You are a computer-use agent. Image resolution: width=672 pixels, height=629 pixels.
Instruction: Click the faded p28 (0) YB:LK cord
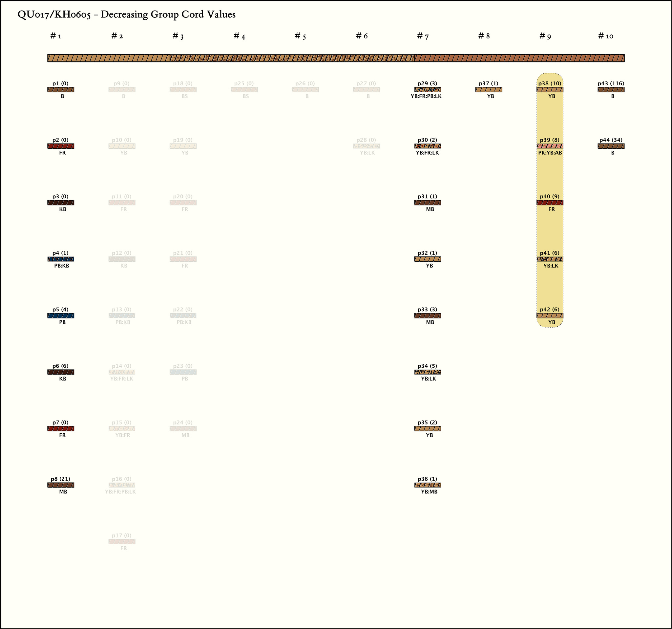[x=366, y=146]
